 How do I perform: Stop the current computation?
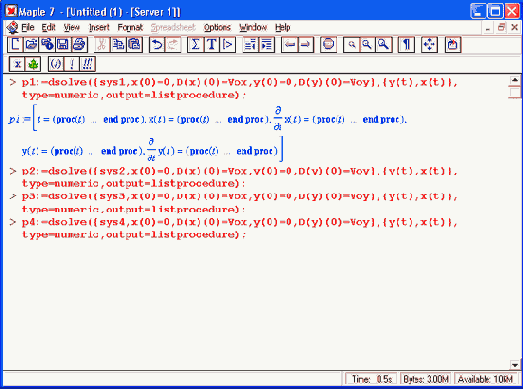click(328, 44)
